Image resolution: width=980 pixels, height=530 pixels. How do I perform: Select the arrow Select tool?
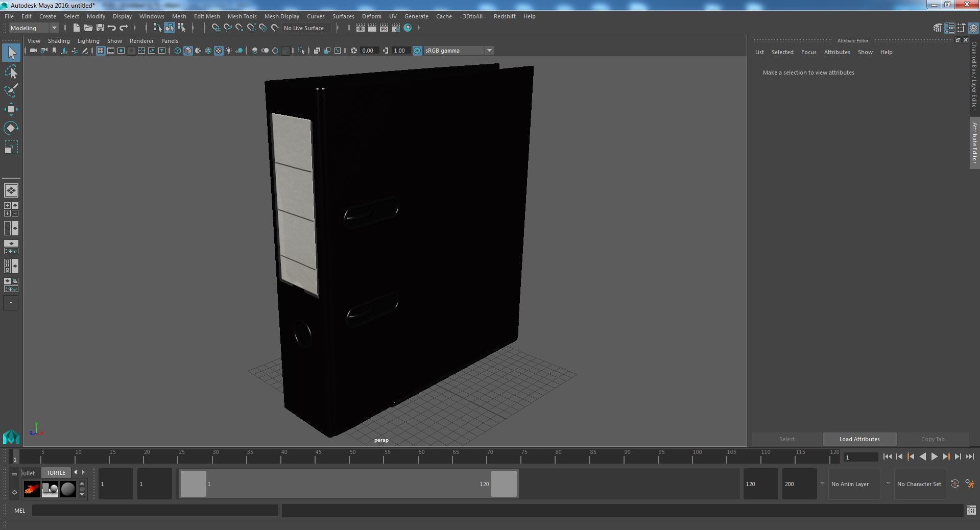point(11,53)
